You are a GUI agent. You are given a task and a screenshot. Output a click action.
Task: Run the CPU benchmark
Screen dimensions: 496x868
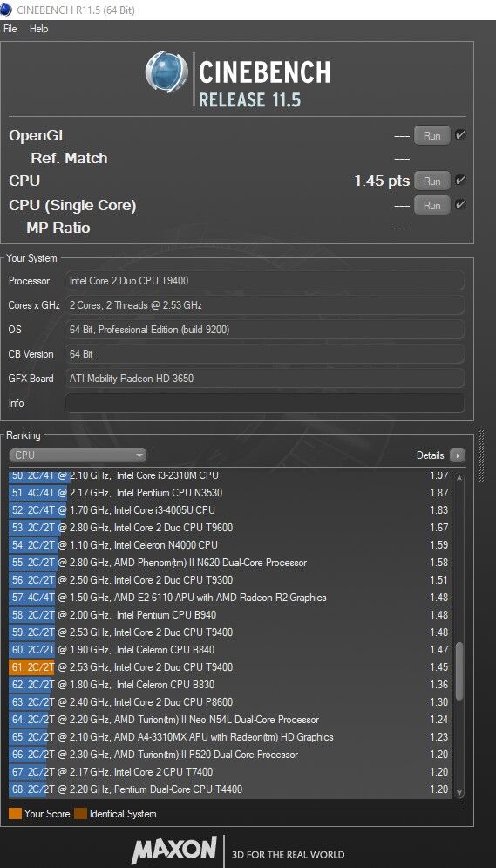click(x=431, y=181)
